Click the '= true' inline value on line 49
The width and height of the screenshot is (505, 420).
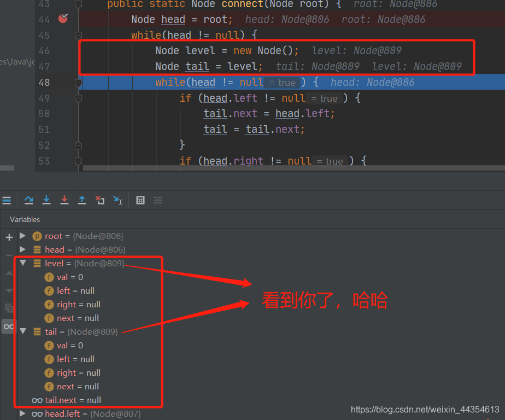coord(324,98)
